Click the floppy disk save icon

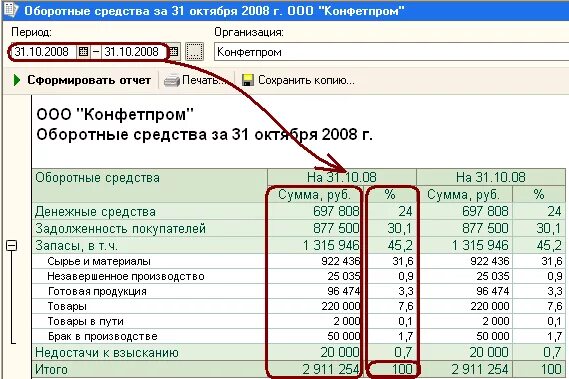[x=248, y=80]
